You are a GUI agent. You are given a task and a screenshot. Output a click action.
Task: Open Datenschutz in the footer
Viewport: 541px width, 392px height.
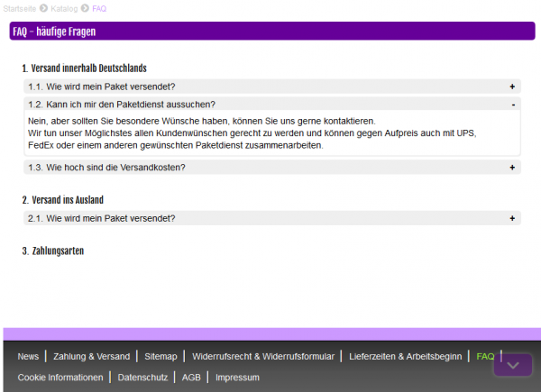[x=142, y=378]
